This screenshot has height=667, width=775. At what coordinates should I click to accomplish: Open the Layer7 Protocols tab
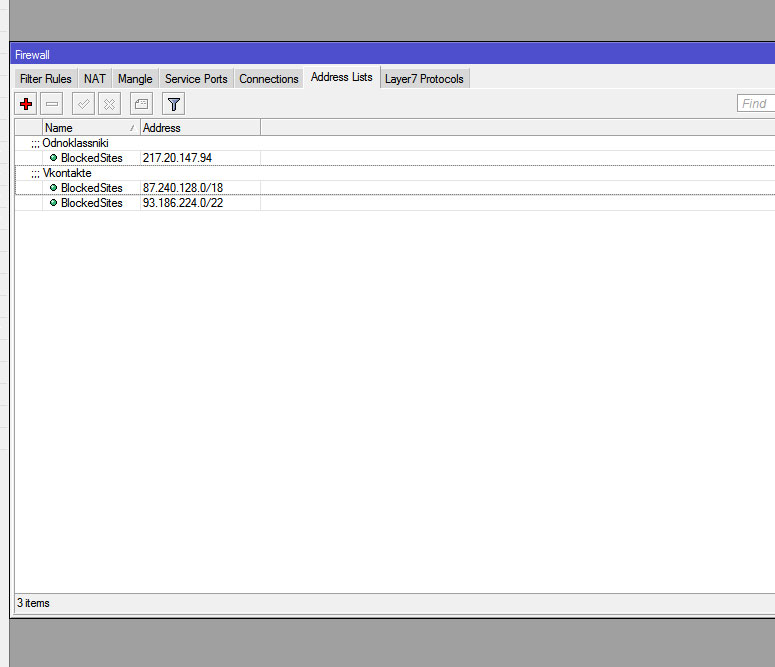pyautogui.click(x=424, y=79)
